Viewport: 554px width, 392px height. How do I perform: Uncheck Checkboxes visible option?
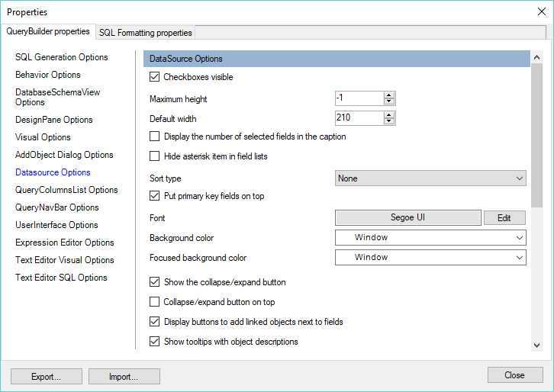tap(154, 76)
